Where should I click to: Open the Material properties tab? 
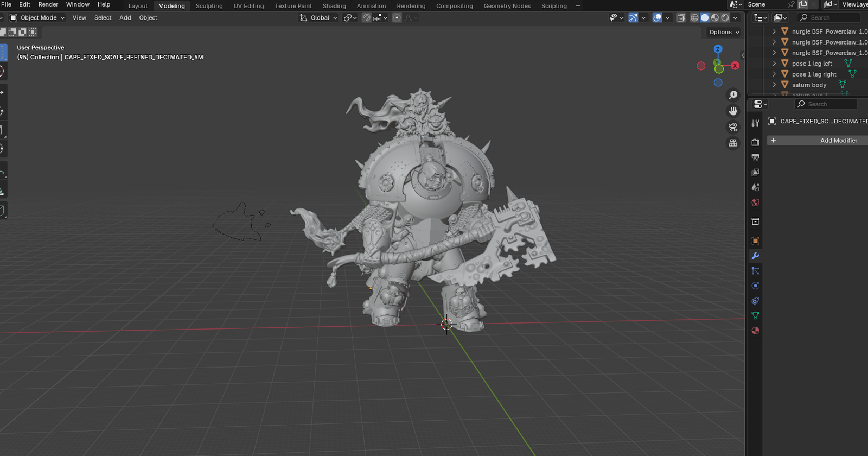pos(755,331)
